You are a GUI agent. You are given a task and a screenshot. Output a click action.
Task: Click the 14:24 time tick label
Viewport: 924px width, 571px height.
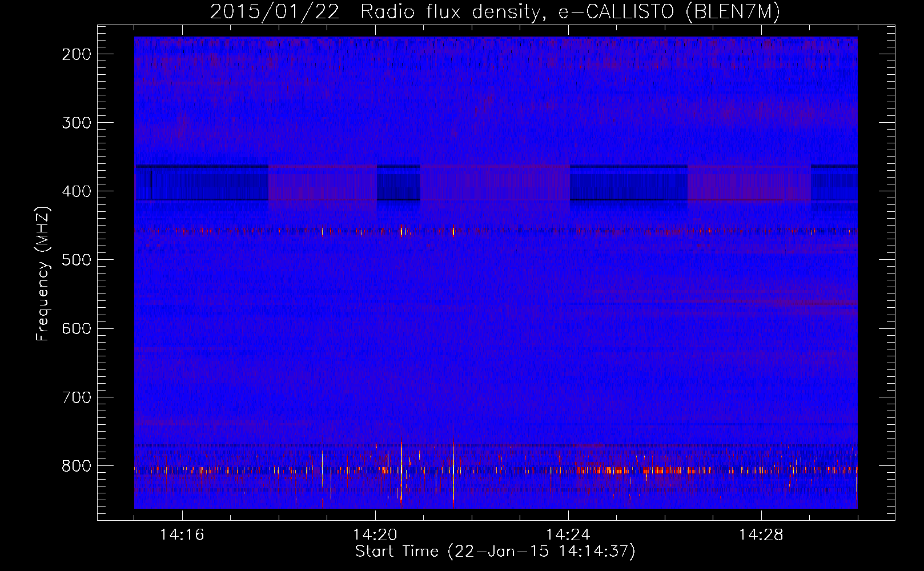pyautogui.click(x=568, y=535)
